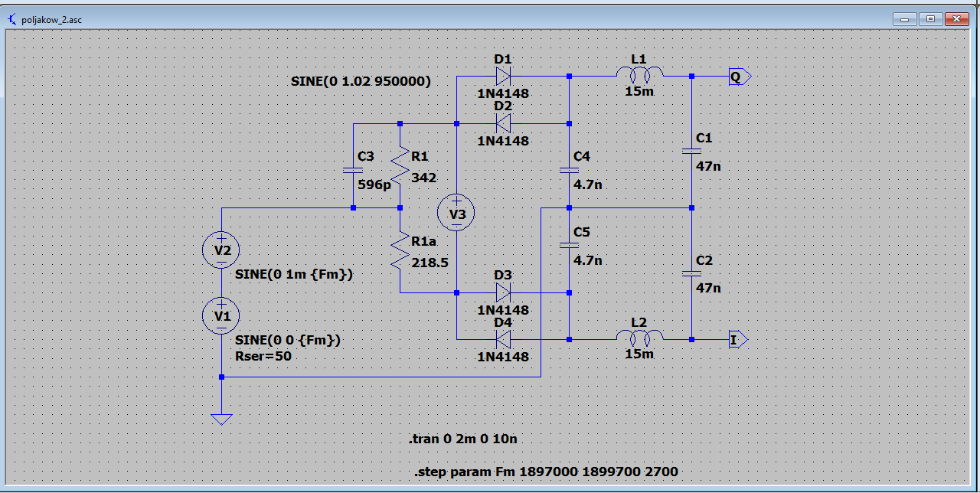
Task: Pick the D4 diode symbol
Action: [x=503, y=339]
